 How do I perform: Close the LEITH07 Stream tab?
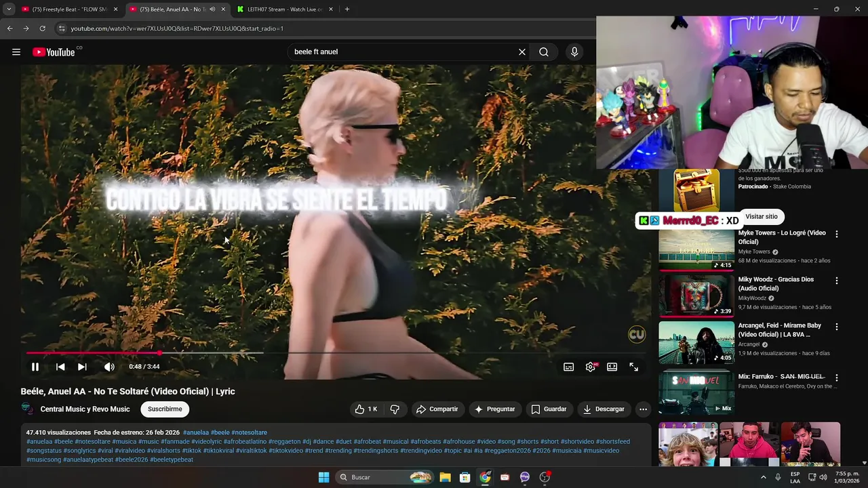coord(331,9)
